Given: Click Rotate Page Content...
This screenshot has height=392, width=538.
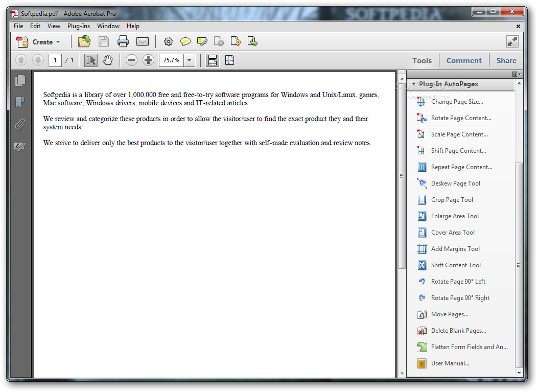Looking at the screenshot, I should click(461, 118).
